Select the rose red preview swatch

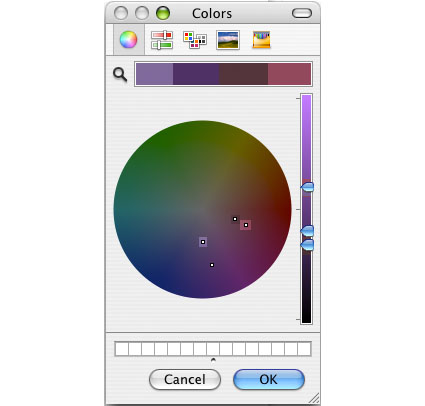coord(289,74)
